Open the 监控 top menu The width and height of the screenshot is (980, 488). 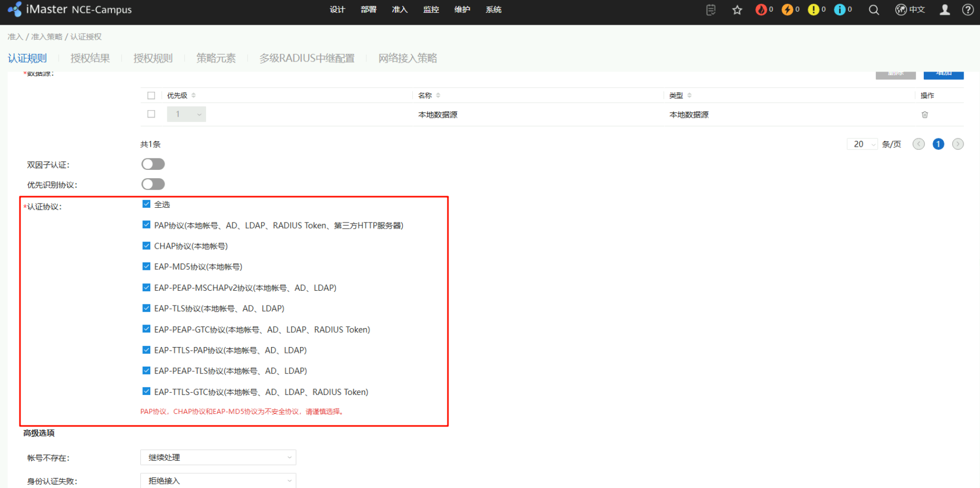(431, 9)
